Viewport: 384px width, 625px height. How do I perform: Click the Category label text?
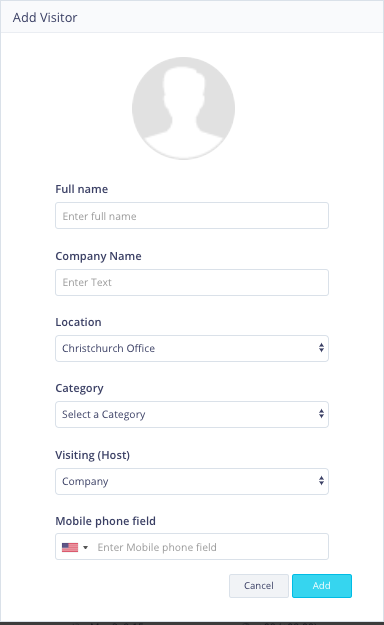(x=79, y=388)
